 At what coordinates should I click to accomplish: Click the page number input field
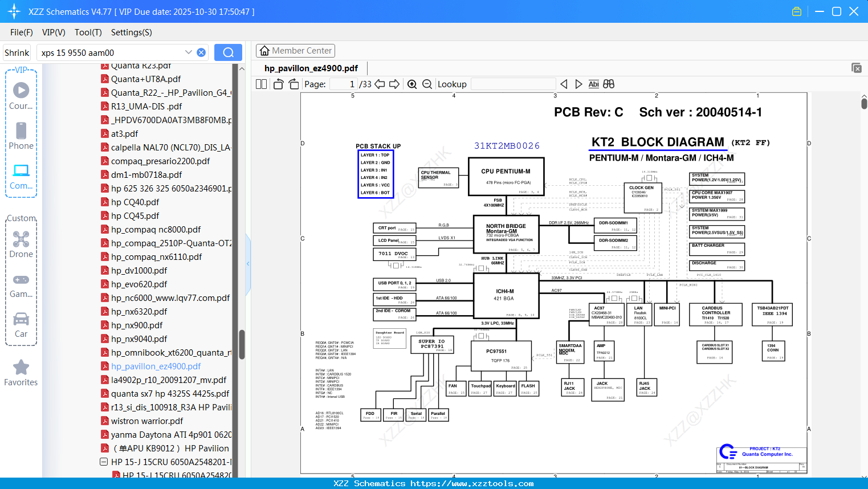coord(344,84)
